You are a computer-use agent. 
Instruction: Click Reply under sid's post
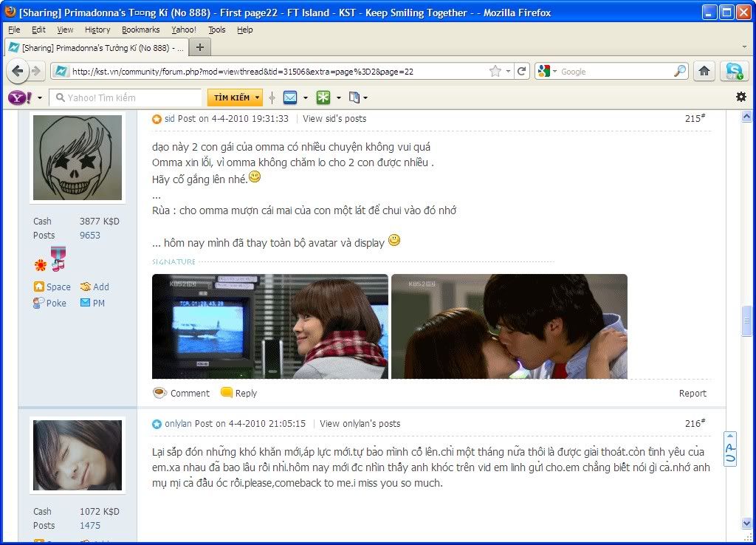pos(239,393)
